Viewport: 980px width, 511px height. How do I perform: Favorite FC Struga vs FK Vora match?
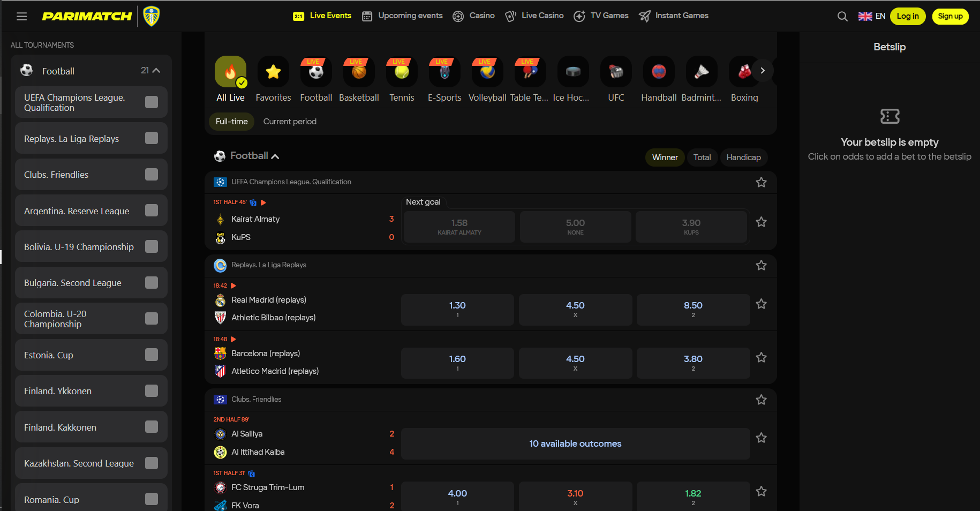(761, 491)
